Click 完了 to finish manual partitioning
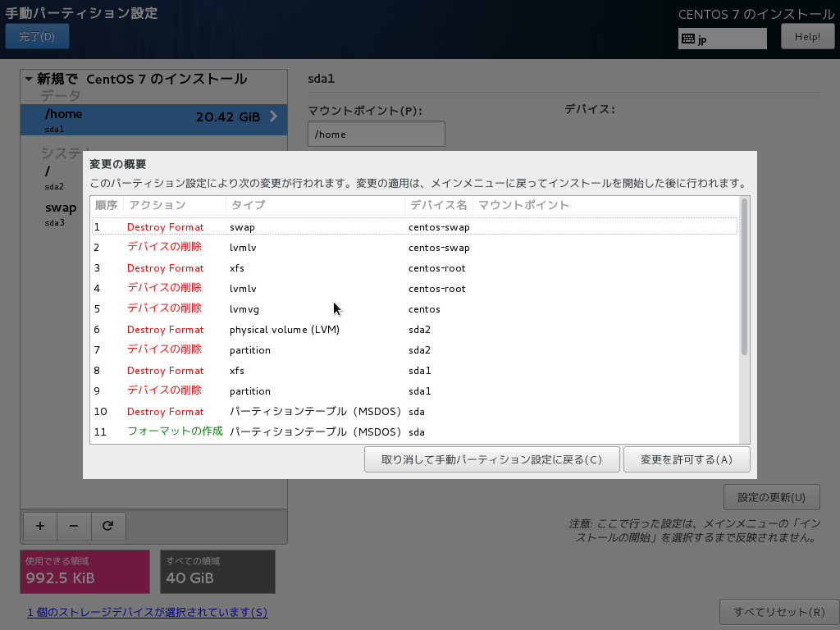This screenshot has height=630, width=840. tap(37, 36)
